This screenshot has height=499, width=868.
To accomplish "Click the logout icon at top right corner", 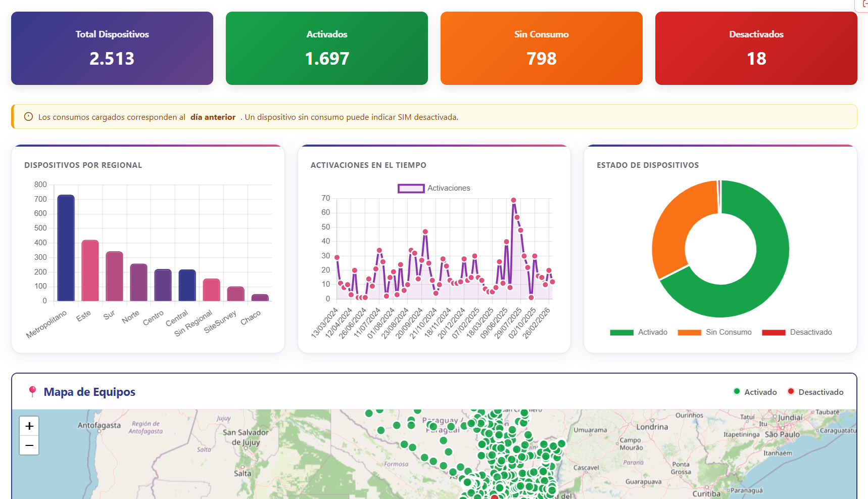I will [x=863, y=4].
